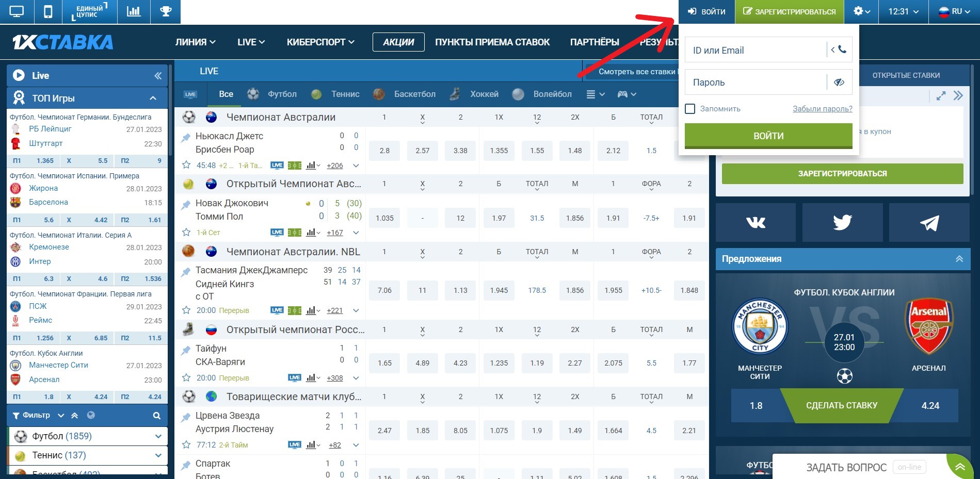
Task: Open ПАРТНЁРЫ page
Action: [595, 42]
